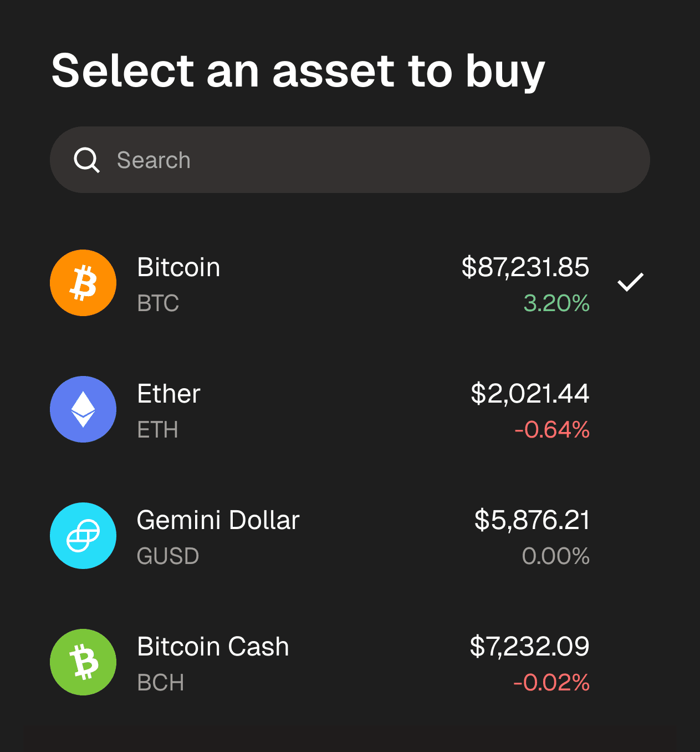Tap the BTC ticker label
This screenshot has width=700, height=752.
click(x=158, y=303)
